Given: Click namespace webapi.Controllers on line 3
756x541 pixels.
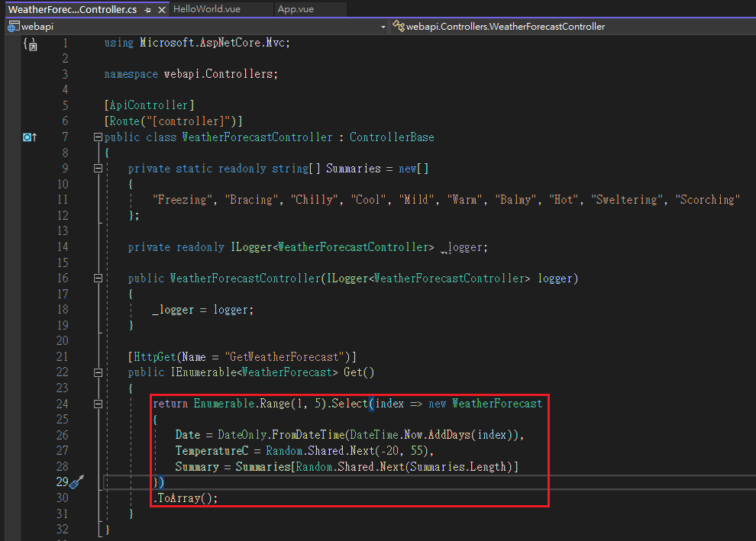Looking at the screenshot, I should pos(191,74).
